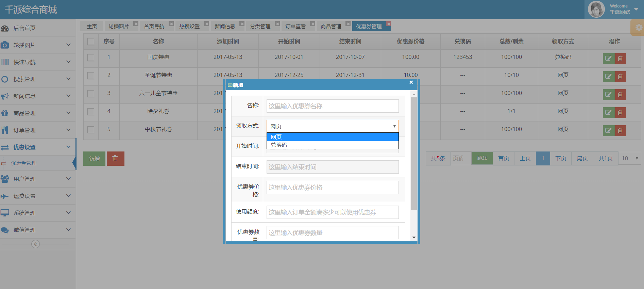
Task: Open the page size dropdown showing 10
Action: pos(629,159)
